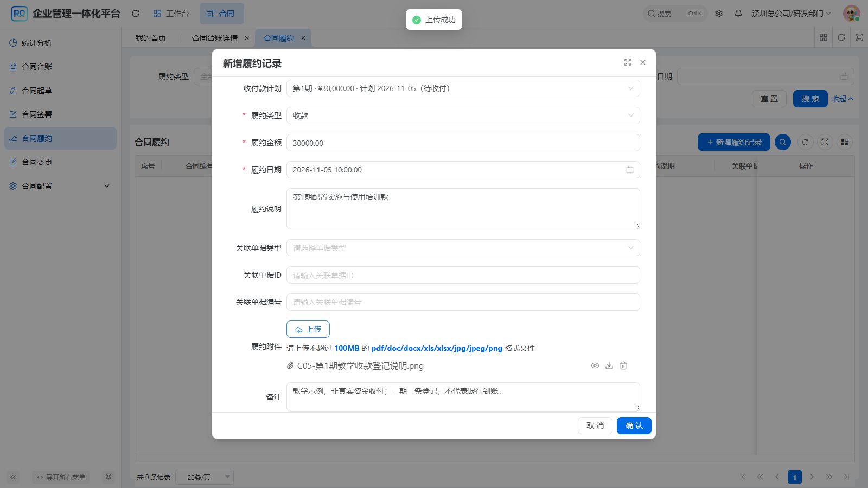This screenshot has width=868, height=488.
Task: Go to previous page arrow
Action: [x=777, y=477]
